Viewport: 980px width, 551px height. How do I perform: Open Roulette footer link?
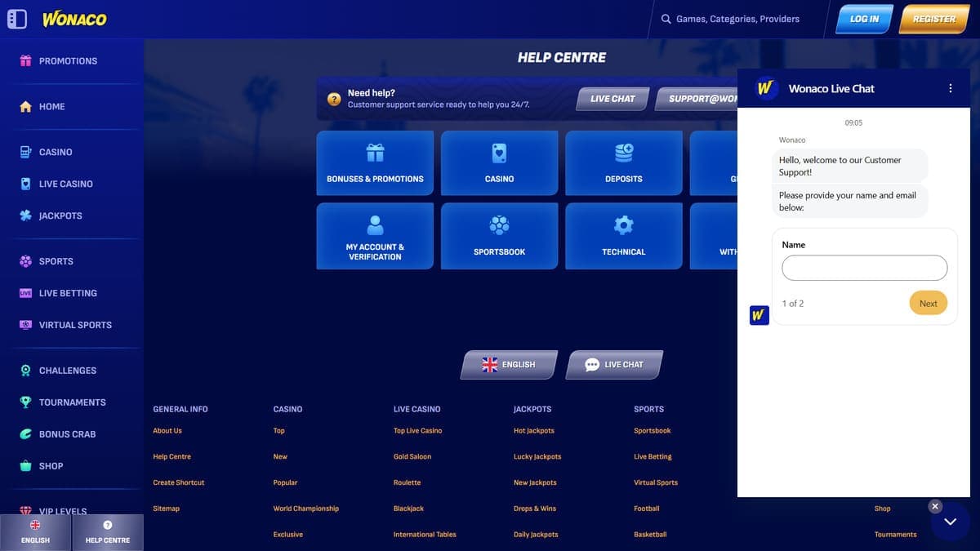point(408,483)
